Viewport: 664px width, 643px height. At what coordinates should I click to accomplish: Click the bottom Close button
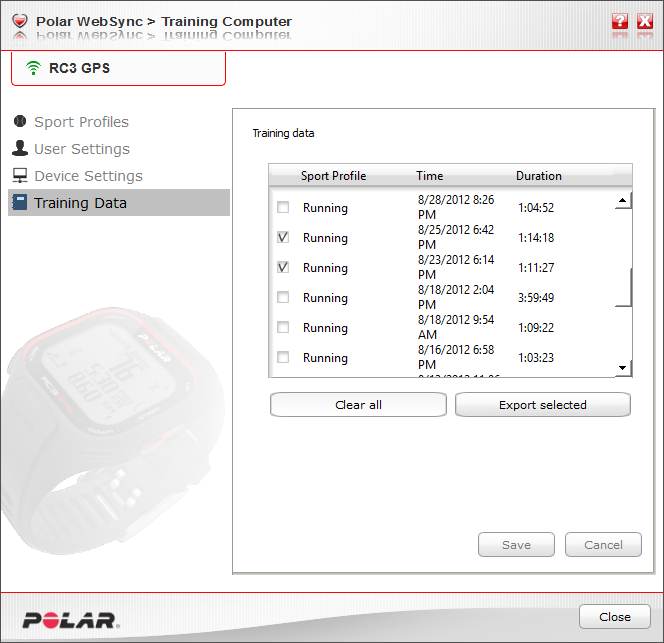click(615, 617)
